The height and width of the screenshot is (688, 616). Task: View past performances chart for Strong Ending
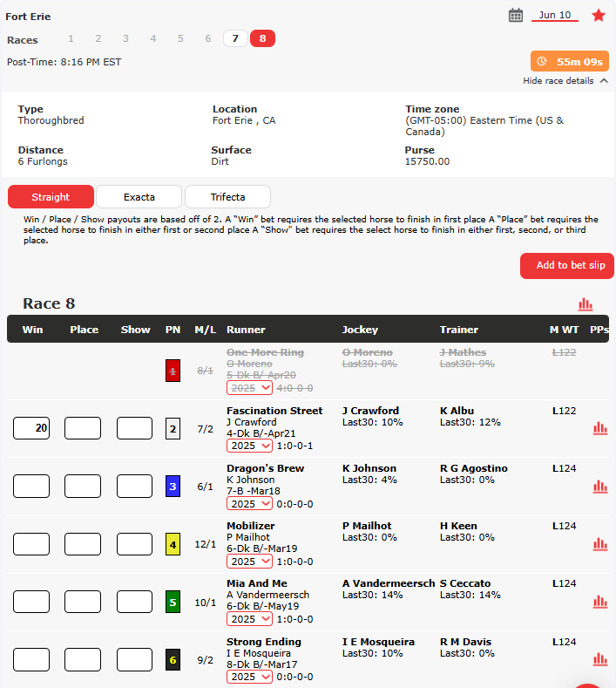click(600, 659)
